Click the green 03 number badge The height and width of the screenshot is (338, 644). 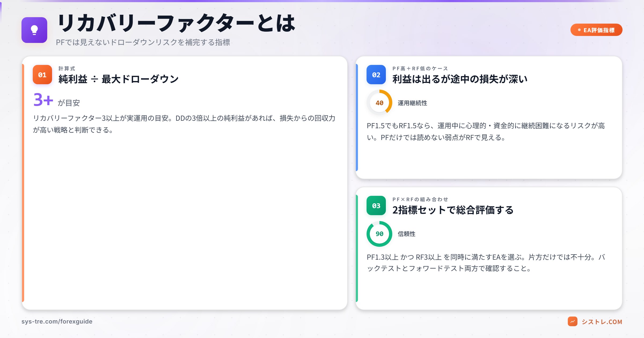[376, 205]
